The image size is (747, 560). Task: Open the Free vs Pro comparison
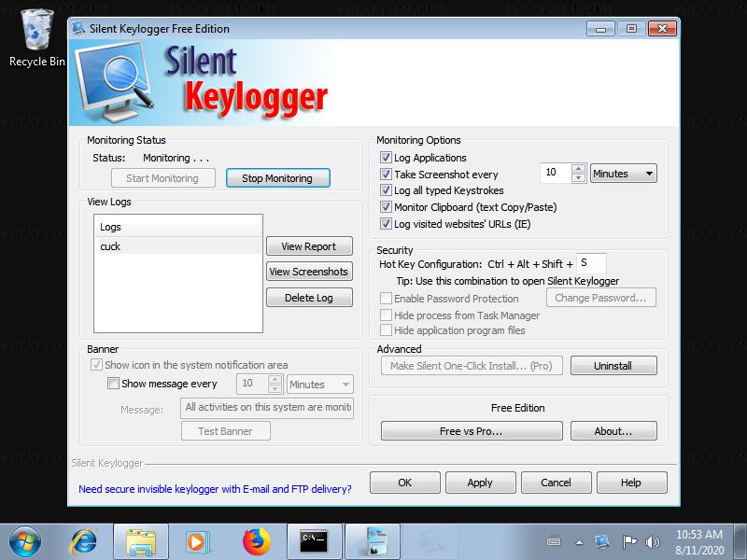472,431
